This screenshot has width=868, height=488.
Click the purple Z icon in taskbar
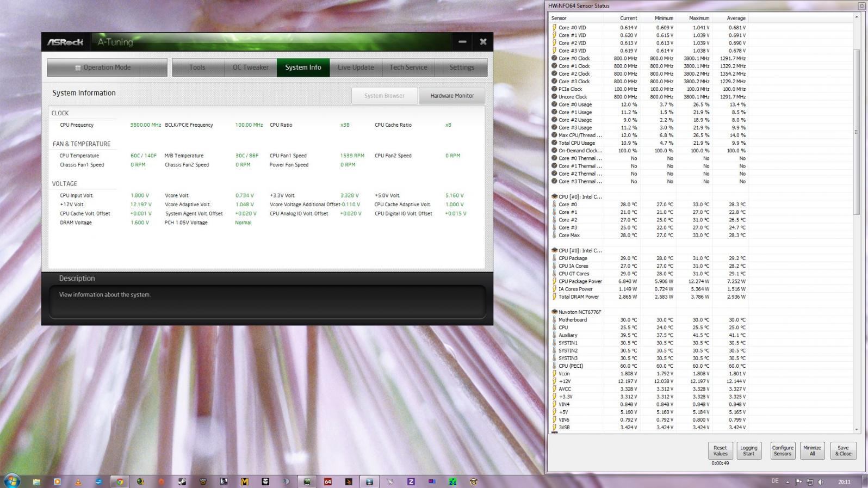[411, 481]
